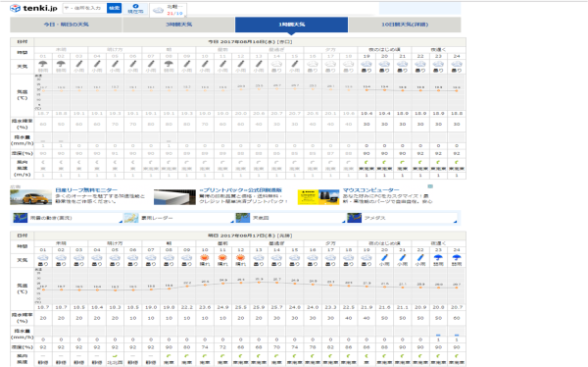Open the 雨雲の動き(実況) link
The image size is (588, 367).
51,218
